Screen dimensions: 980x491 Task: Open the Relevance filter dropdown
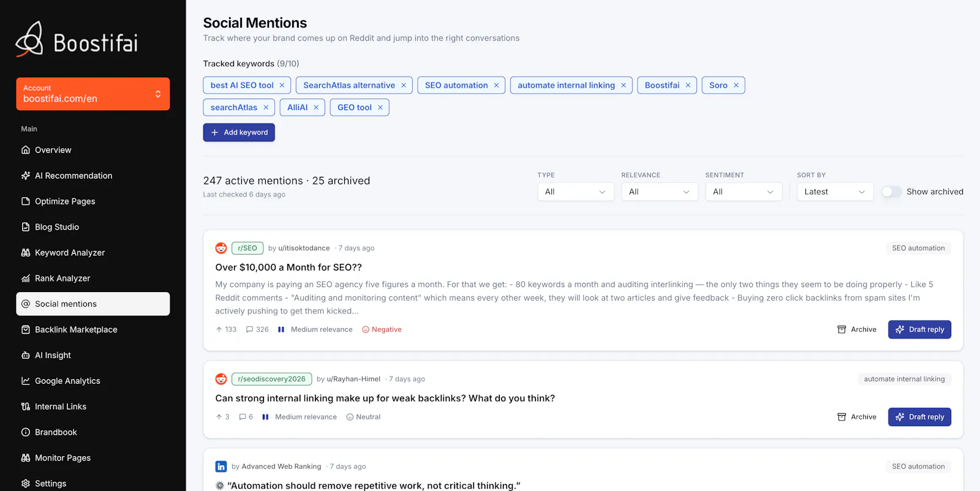[x=660, y=192]
